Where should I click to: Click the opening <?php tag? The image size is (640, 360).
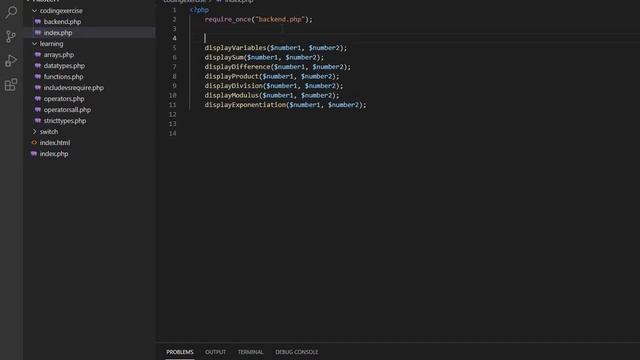click(199, 10)
